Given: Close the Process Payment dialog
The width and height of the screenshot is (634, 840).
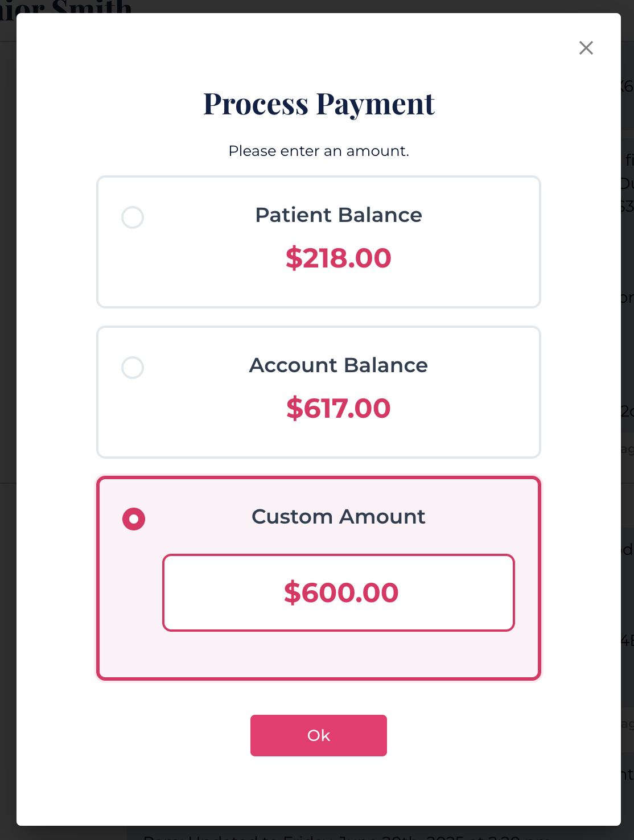Looking at the screenshot, I should [x=586, y=48].
